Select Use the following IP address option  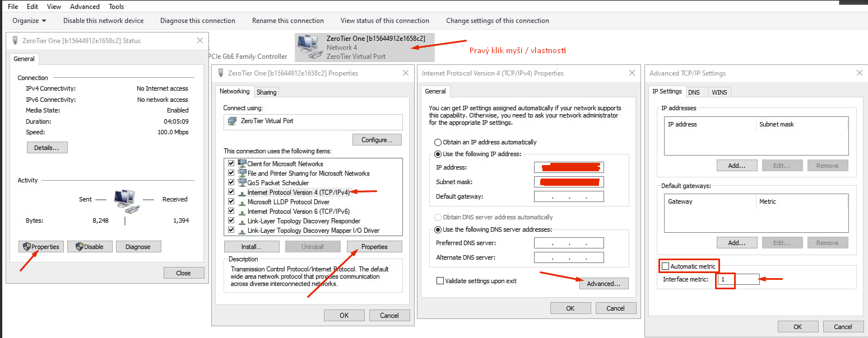tap(438, 154)
